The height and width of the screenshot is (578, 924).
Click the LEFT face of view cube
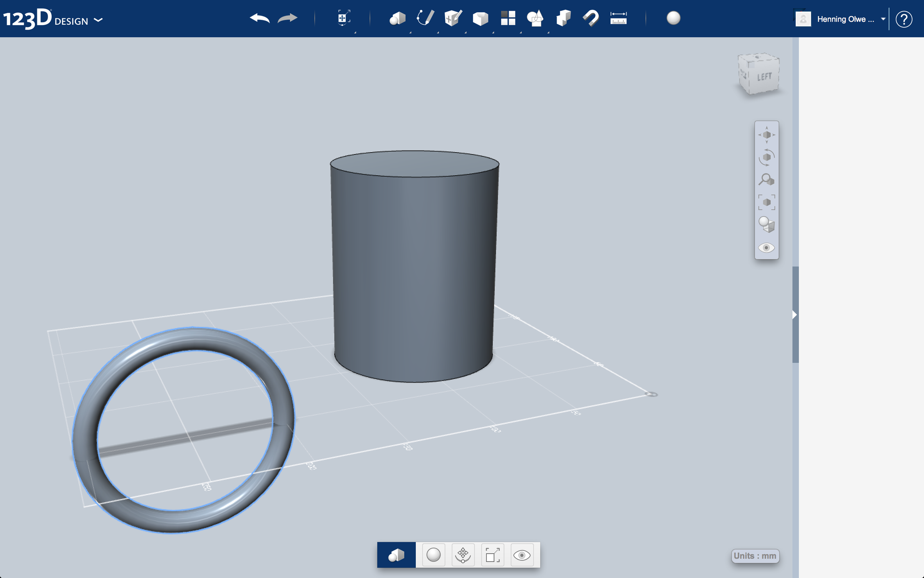765,77
